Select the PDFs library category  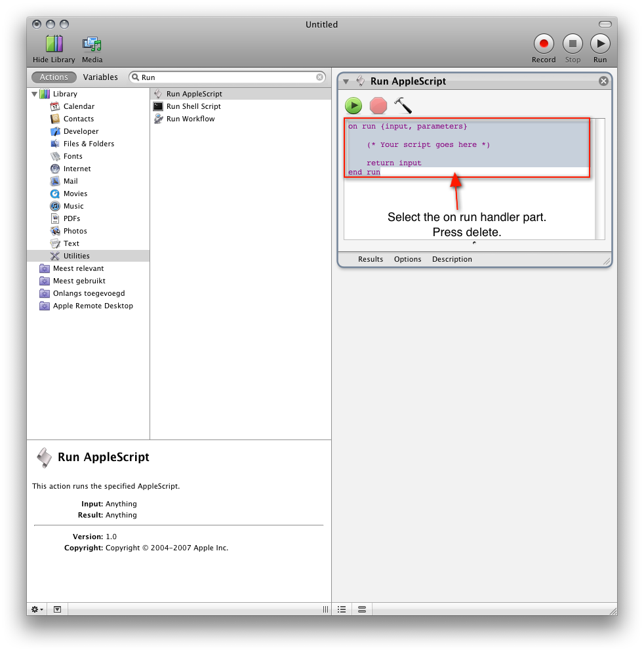pos(88,218)
